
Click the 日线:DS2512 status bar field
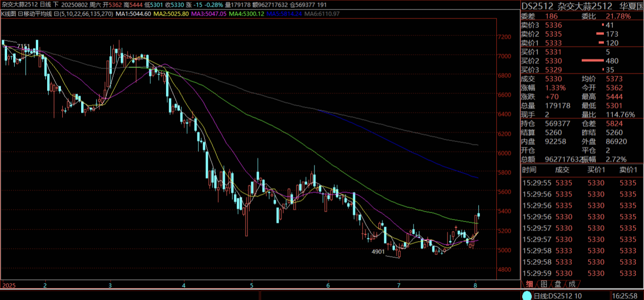tap(557, 296)
